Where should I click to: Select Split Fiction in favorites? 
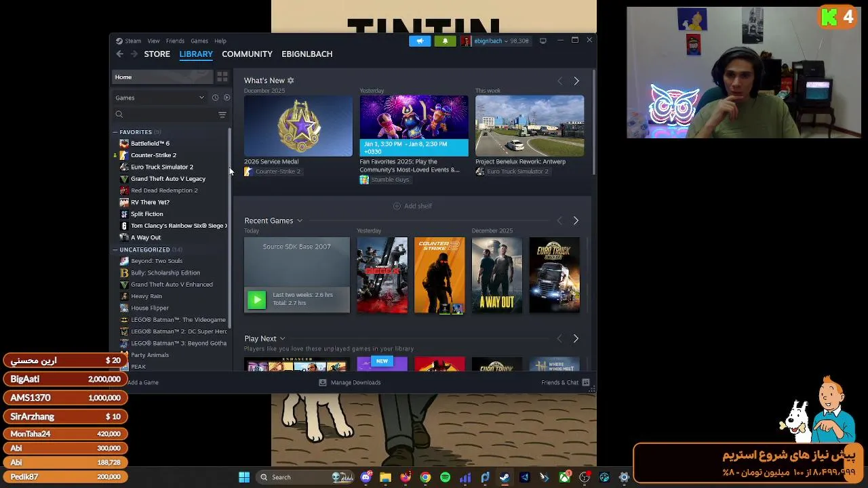click(146, 214)
